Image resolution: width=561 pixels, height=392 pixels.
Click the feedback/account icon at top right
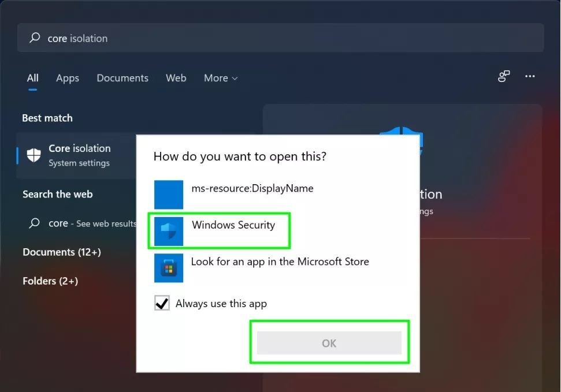[x=504, y=76]
